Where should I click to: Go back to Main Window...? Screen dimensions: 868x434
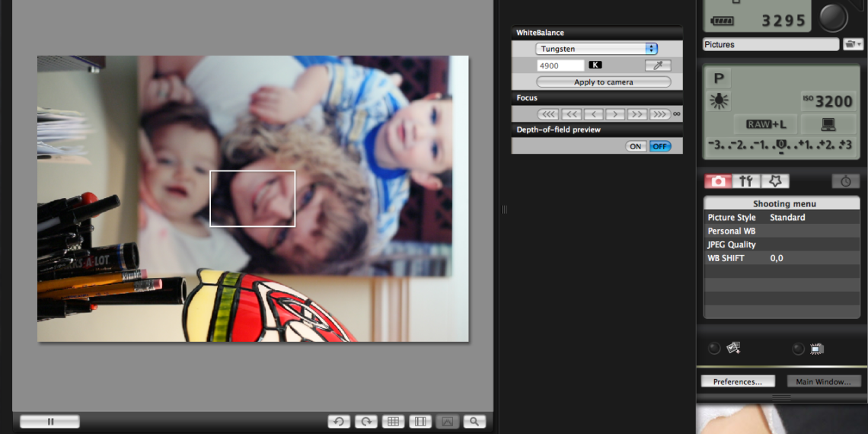pyautogui.click(x=823, y=381)
